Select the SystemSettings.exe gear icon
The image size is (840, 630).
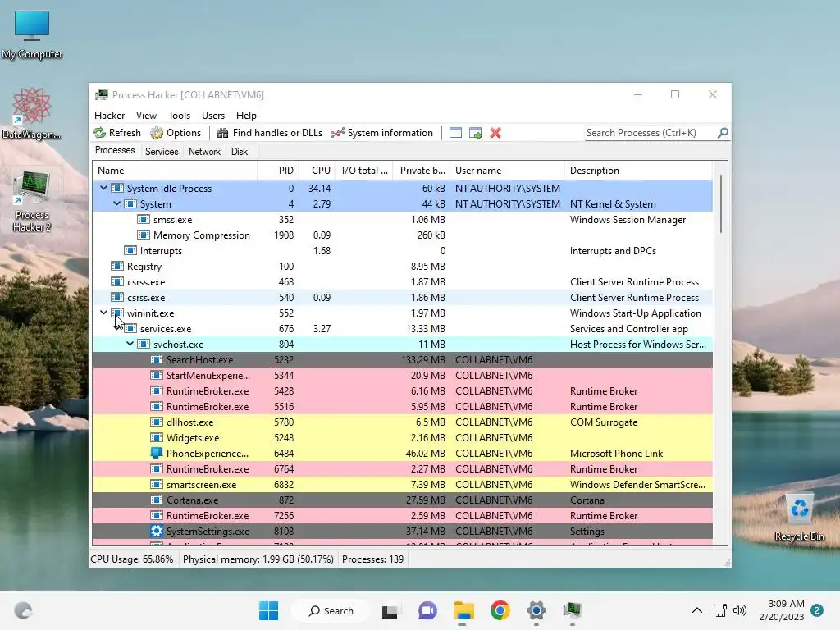(x=157, y=531)
